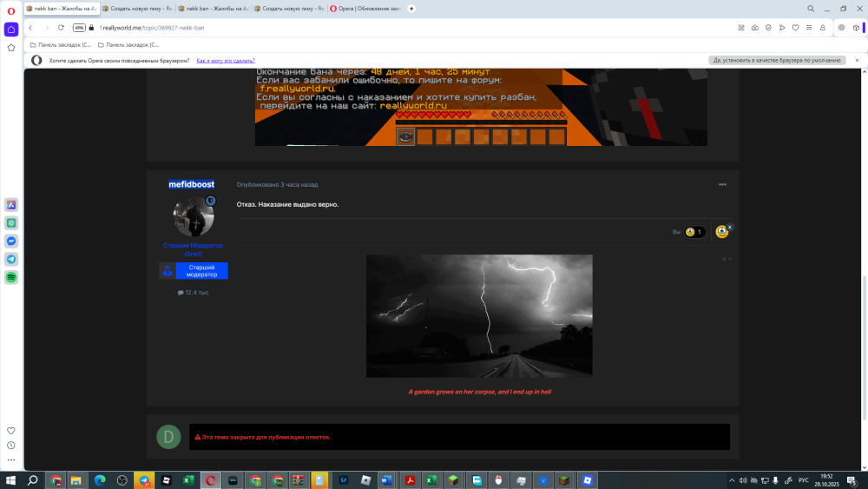868x489 pixels.
Task: Open Facebook Messenger sidebar icon
Action: coord(11,241)
